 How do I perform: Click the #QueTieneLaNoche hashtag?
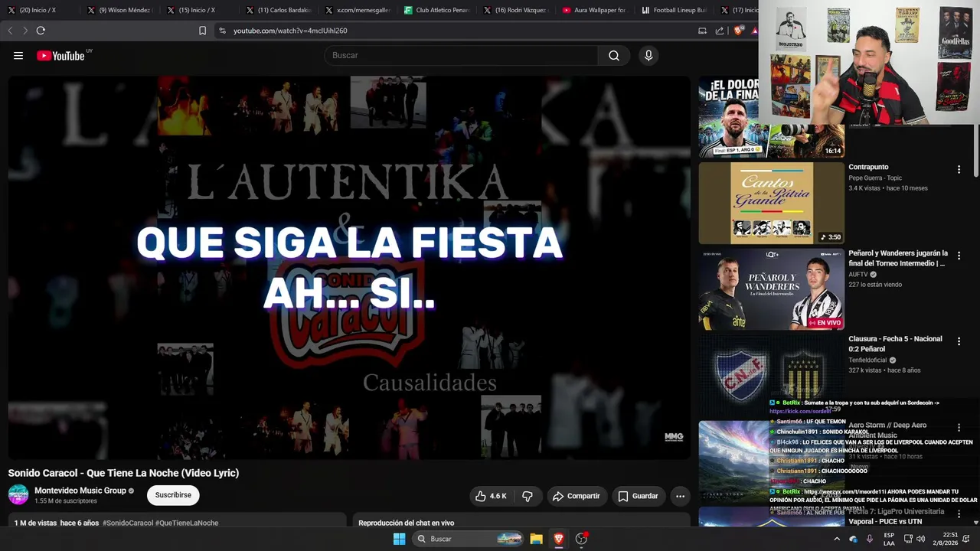[x=187, y=523]
